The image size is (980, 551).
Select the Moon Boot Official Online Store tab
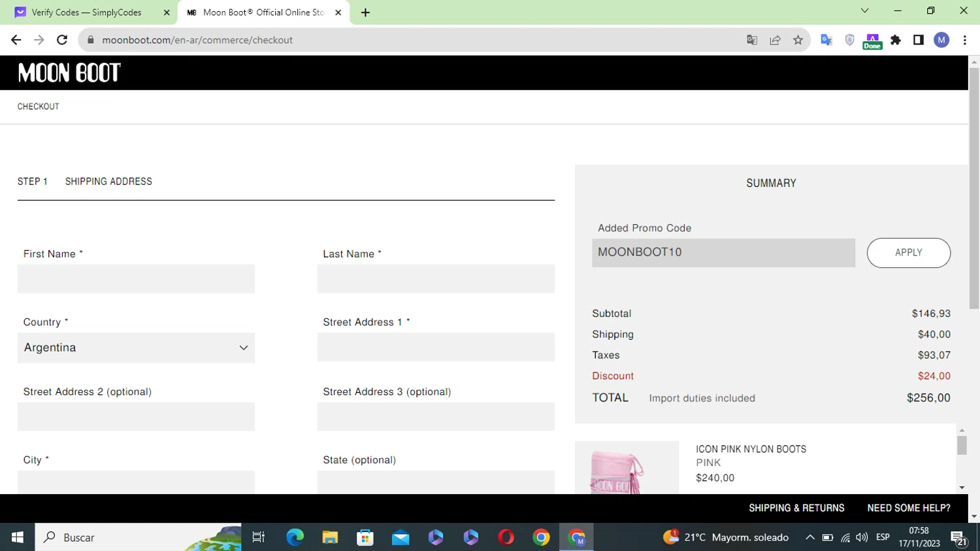point(264,12)
